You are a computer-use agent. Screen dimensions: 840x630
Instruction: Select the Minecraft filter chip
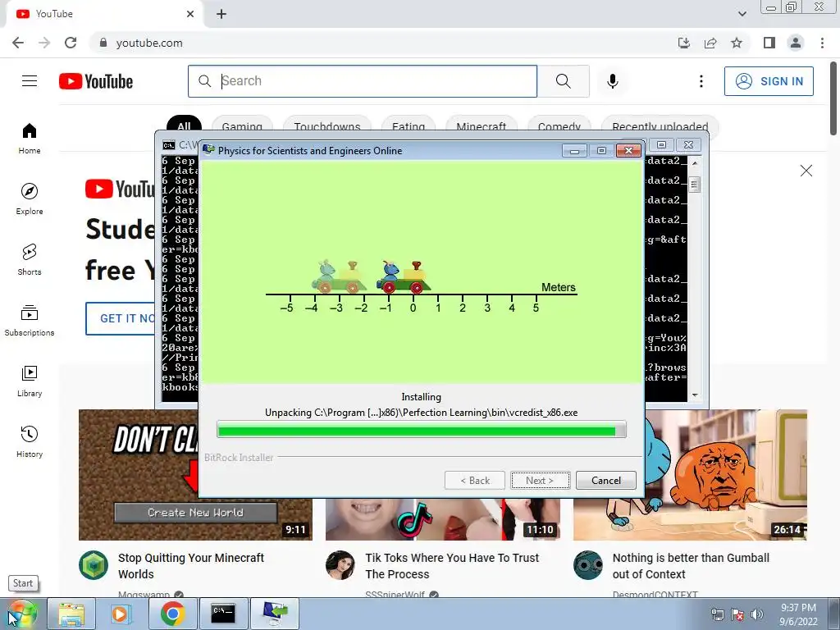tap(481, 125)
